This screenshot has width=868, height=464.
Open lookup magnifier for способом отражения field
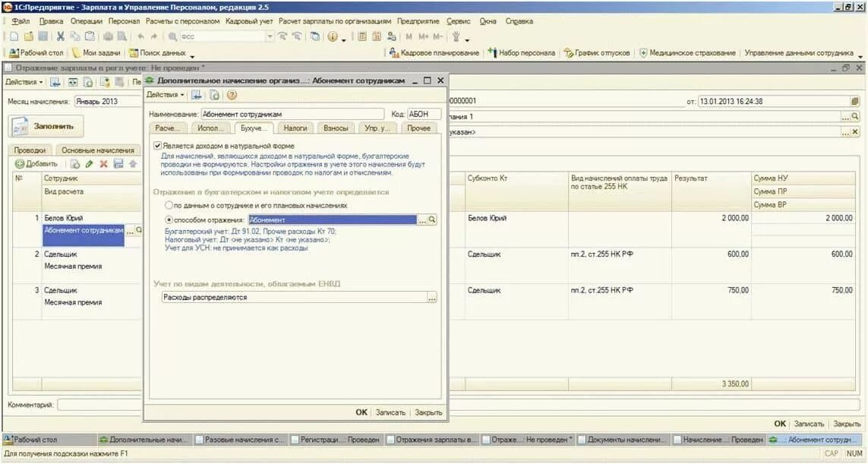[x=432, y=219]
